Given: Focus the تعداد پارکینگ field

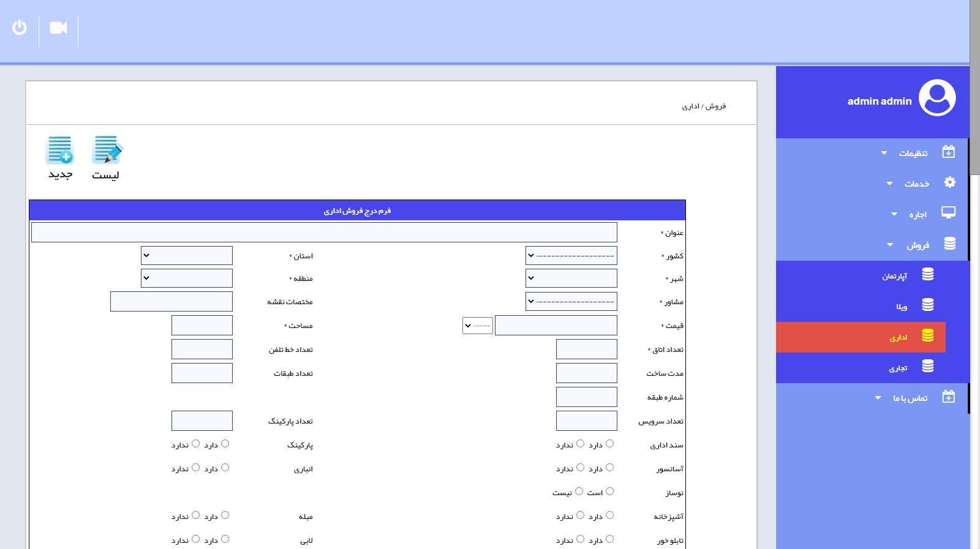Looking at the screenshot, I should click(x=202, y=421).
